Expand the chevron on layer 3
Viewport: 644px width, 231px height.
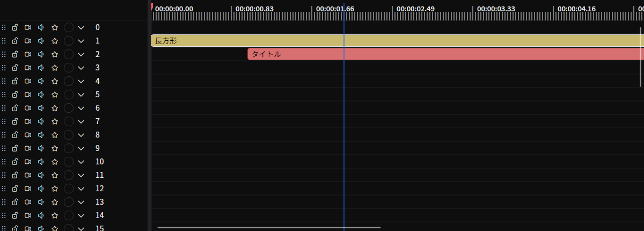81,68
